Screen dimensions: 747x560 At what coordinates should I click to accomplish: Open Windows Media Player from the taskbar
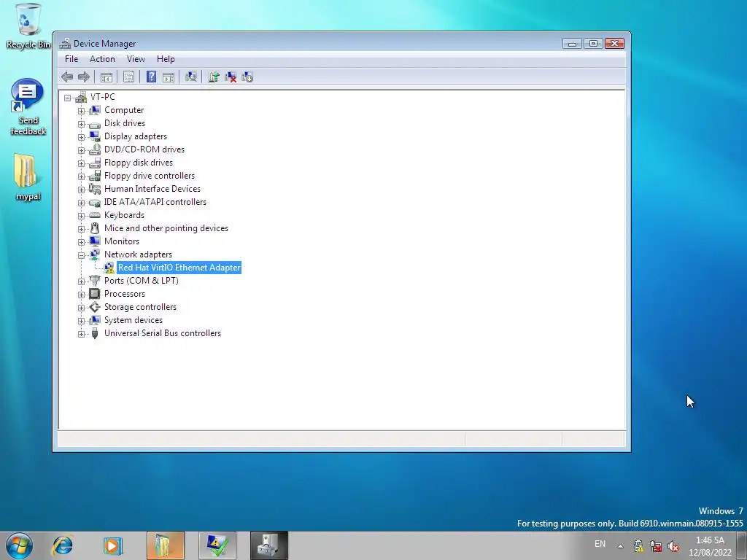(113, 545)
